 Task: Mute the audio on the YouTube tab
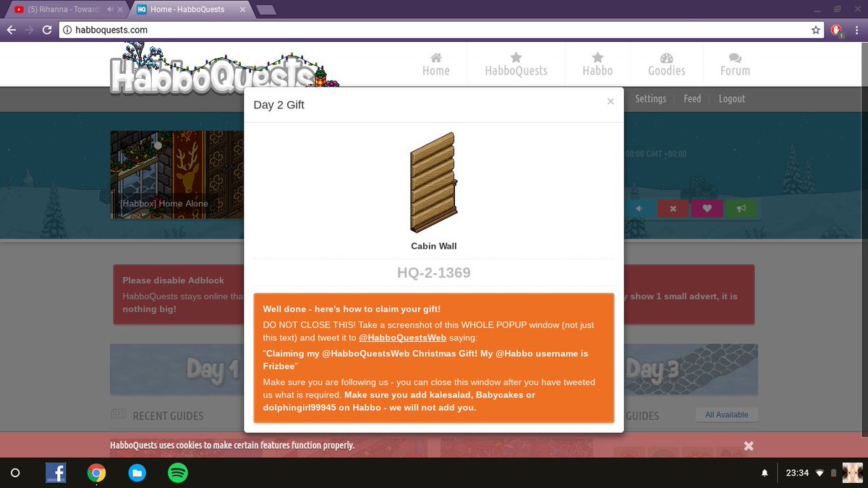click(x=110, y=9)
